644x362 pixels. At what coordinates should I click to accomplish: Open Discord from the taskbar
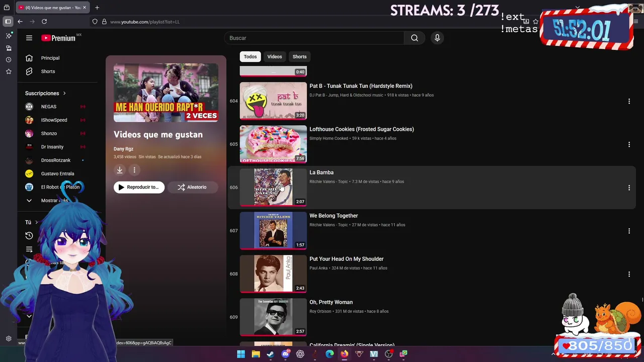tap(285, 354)
